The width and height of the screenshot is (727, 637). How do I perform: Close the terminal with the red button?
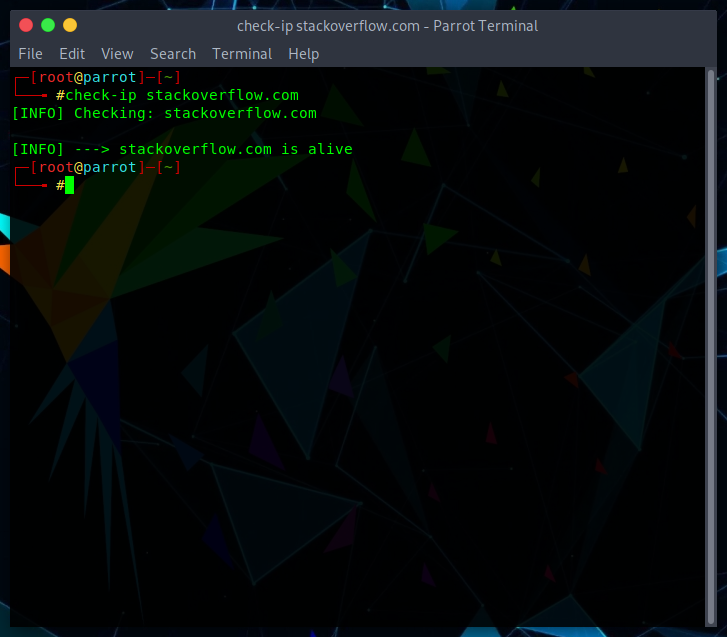(x=26, y=25)
